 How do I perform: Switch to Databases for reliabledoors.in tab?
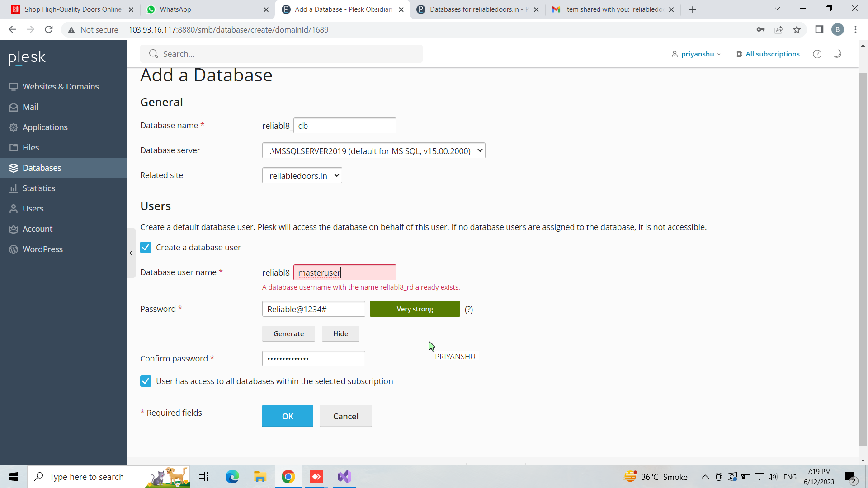476,9
